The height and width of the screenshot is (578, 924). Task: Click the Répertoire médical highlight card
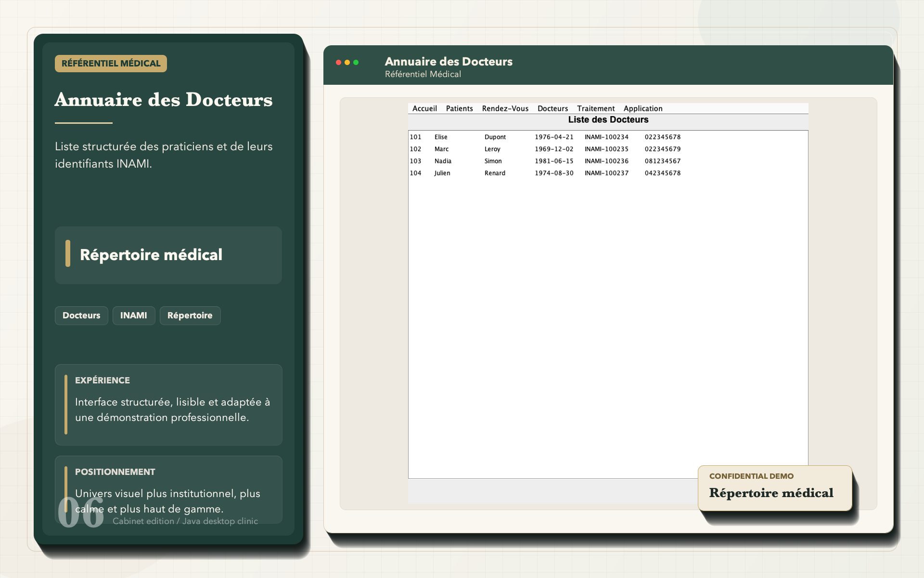pos(168,255)
